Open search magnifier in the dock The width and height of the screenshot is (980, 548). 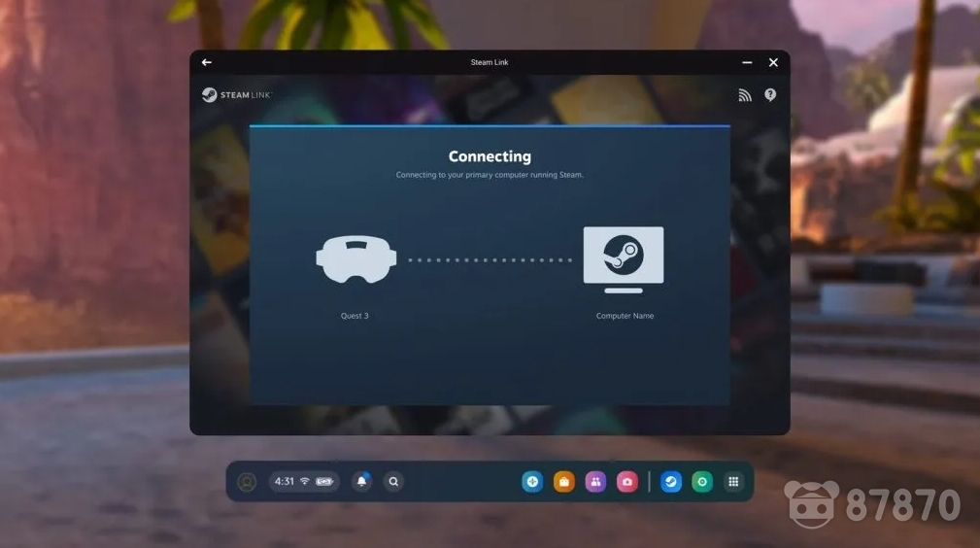(x=393, y=481)
